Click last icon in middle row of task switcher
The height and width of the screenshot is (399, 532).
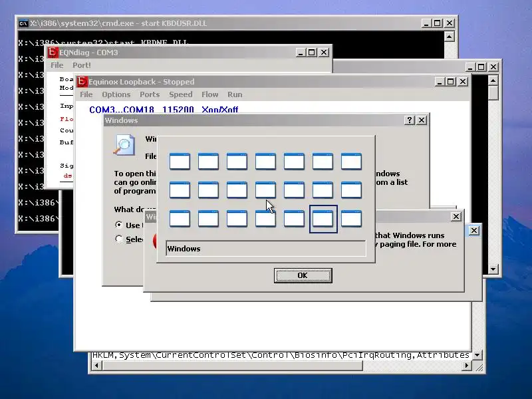(x=351, y=190)
